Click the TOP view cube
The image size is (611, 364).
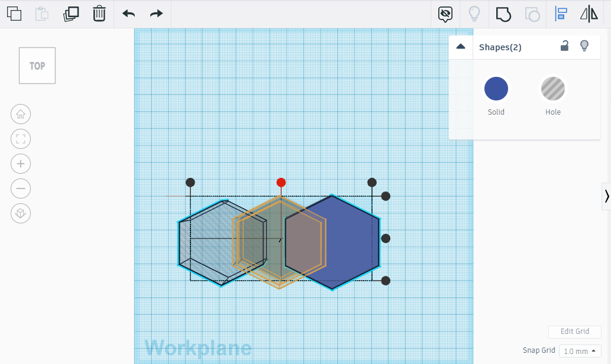tap(37, 65)
